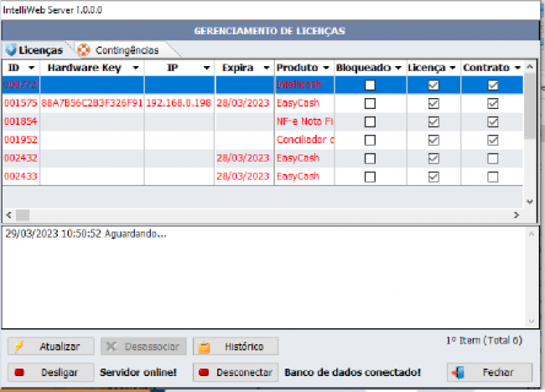
Task: Select row with ID 001952
Action: pyautogui.click(x=262, y=140)
